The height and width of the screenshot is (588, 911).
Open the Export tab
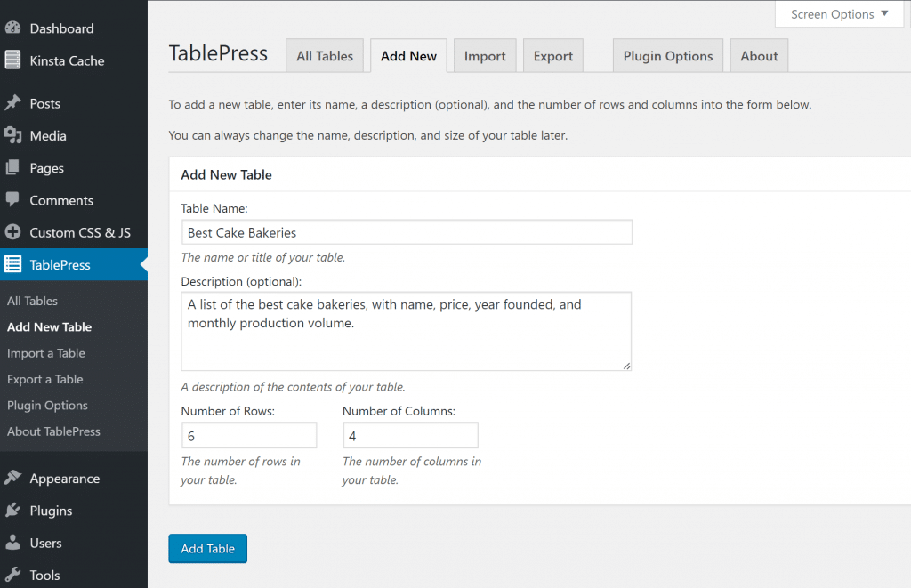pyautogui.click(x=552, y=55)
